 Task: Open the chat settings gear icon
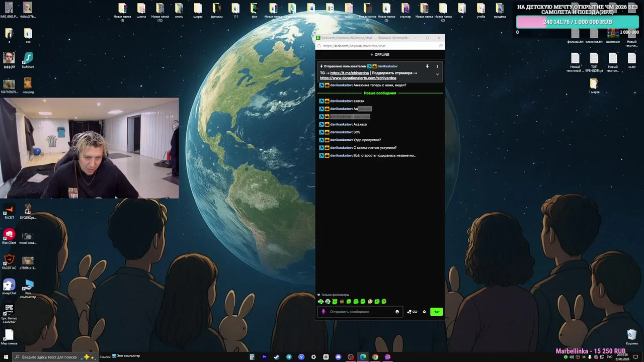tap(424, 312)
